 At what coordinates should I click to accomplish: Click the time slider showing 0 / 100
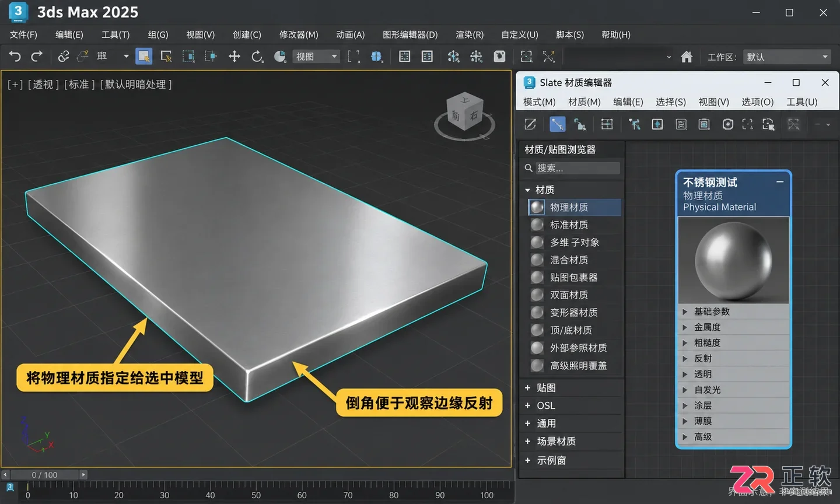click(44, 475)
